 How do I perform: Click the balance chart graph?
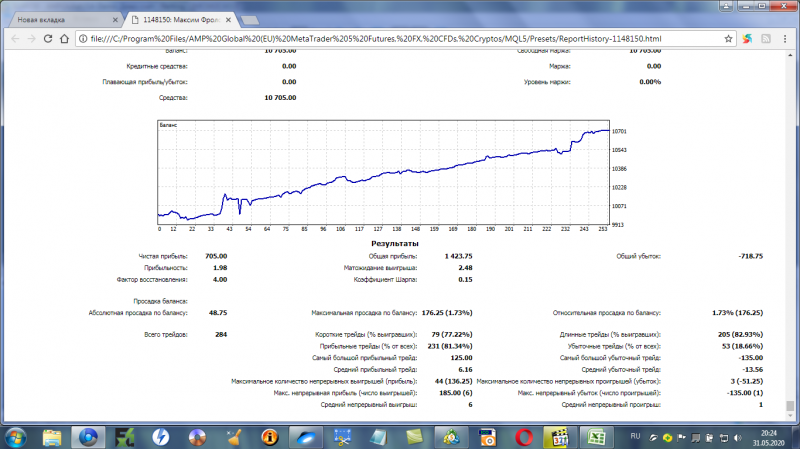(383, 172)
